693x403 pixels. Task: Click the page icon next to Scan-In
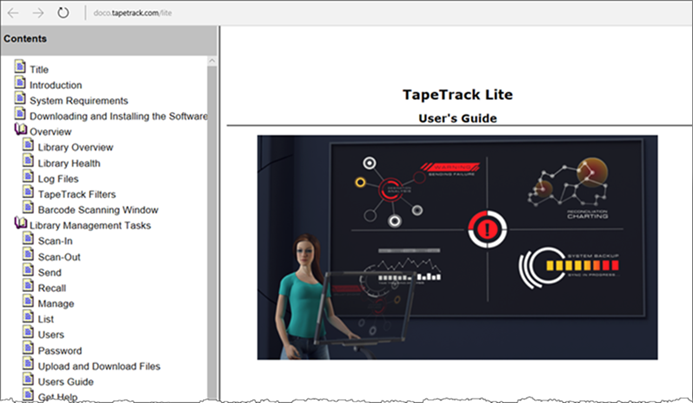[28, 238]
